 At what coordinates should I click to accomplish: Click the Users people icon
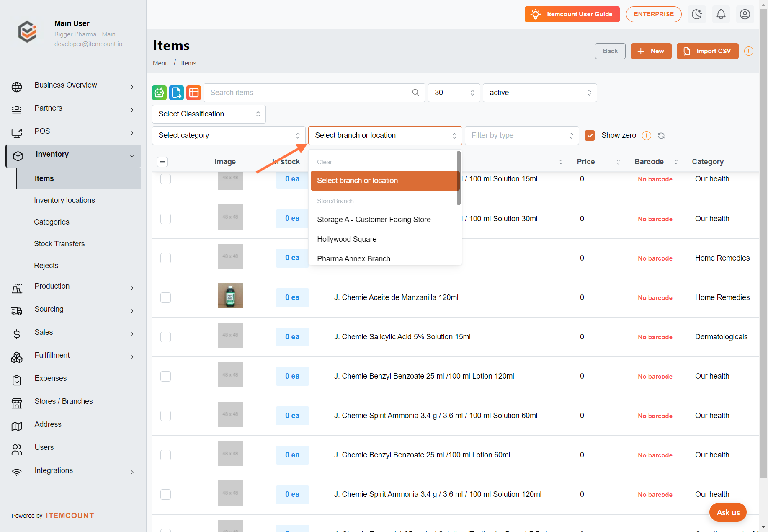click(x=17, y=449)
